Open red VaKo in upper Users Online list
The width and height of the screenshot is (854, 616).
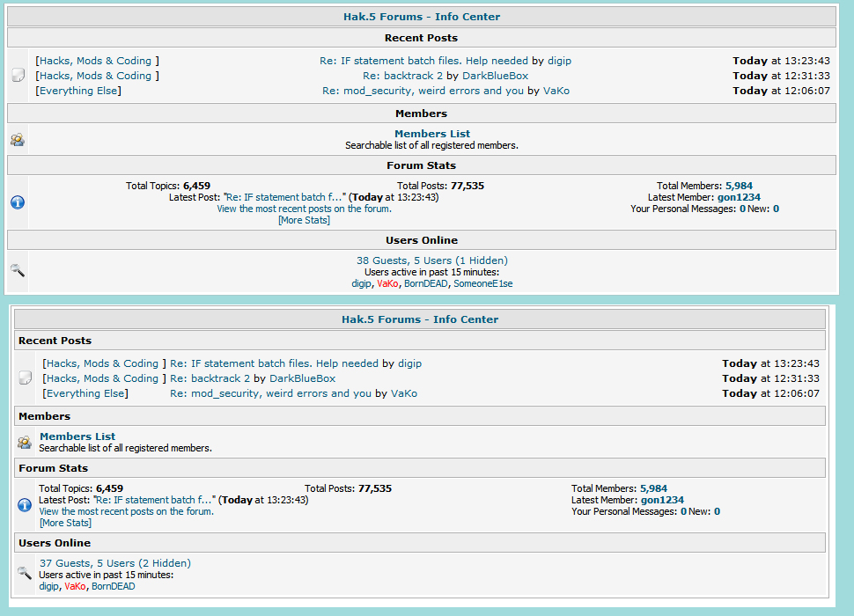click(387, 283)
